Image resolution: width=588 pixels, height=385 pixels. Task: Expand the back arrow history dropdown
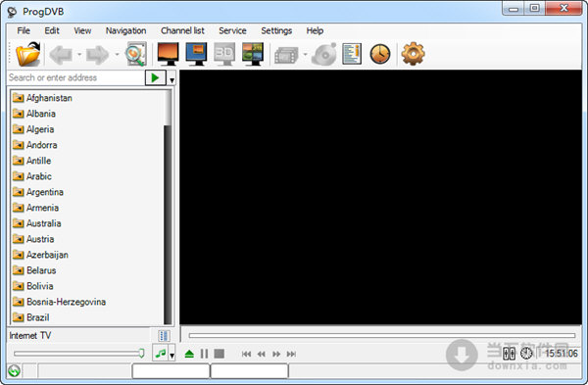pyautogui.click(x=79, y=55)
